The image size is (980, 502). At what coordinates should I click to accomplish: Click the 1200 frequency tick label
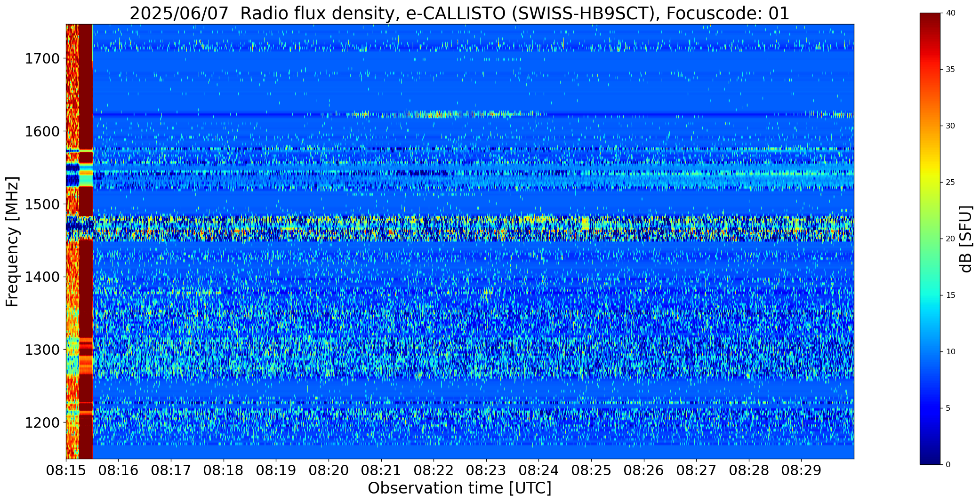(42, 422)
